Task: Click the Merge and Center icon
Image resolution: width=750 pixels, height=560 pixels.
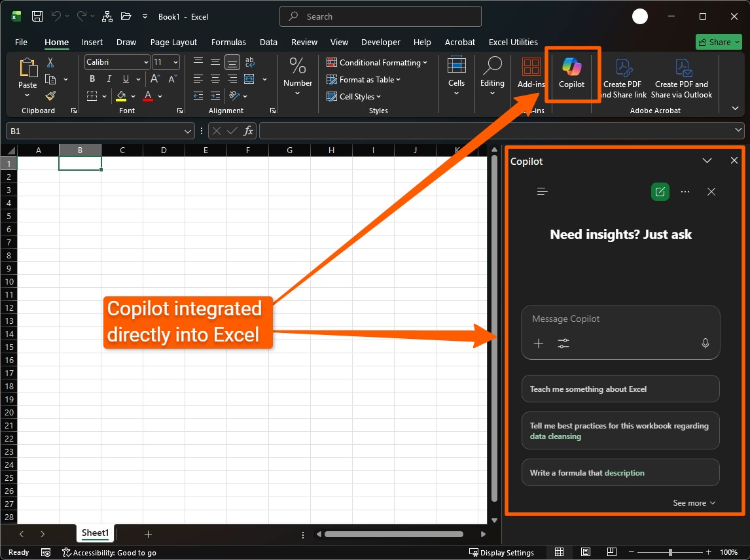Action: point(249,79)
